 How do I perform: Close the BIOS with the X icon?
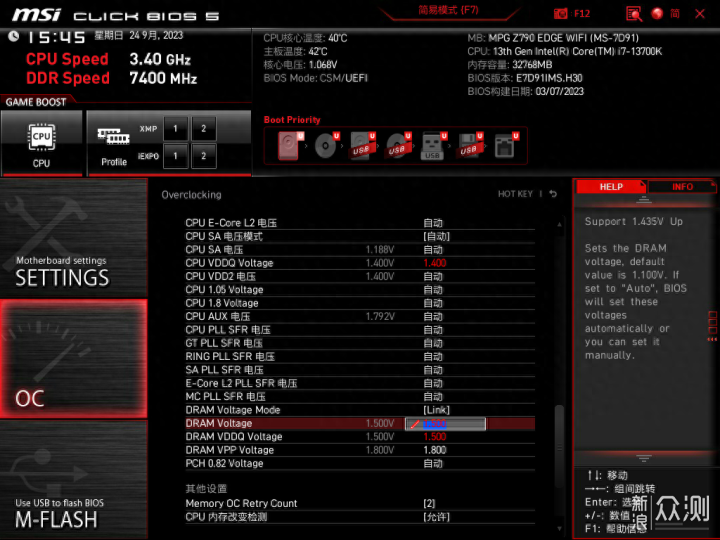pyautogui.click(x=700, y=14)
